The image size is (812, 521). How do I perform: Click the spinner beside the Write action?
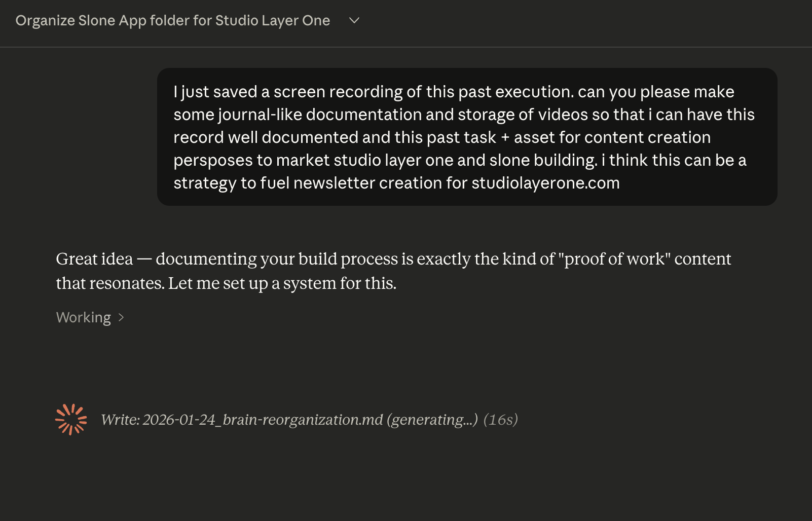(x=71, y=419)
